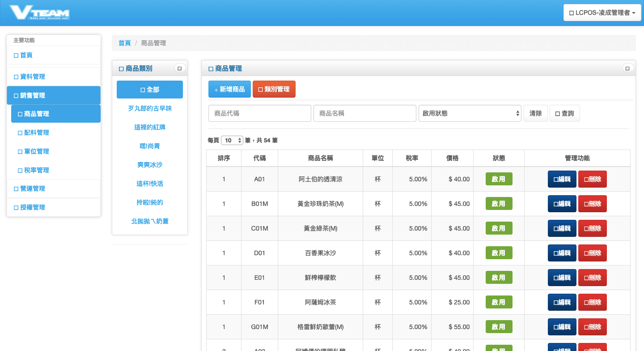Open the 啟用狀態 filter dropdown
644x351 pixels.
coord(470,113)
